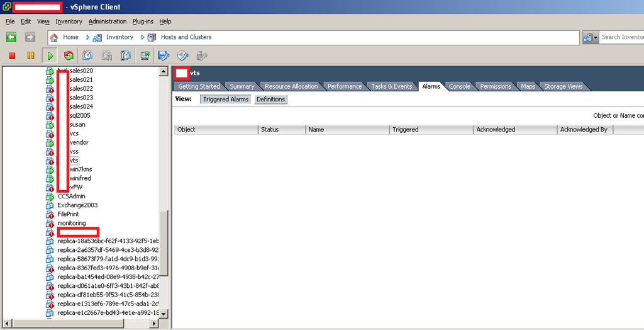Switch to the Summary tab

tap(242, 86)
